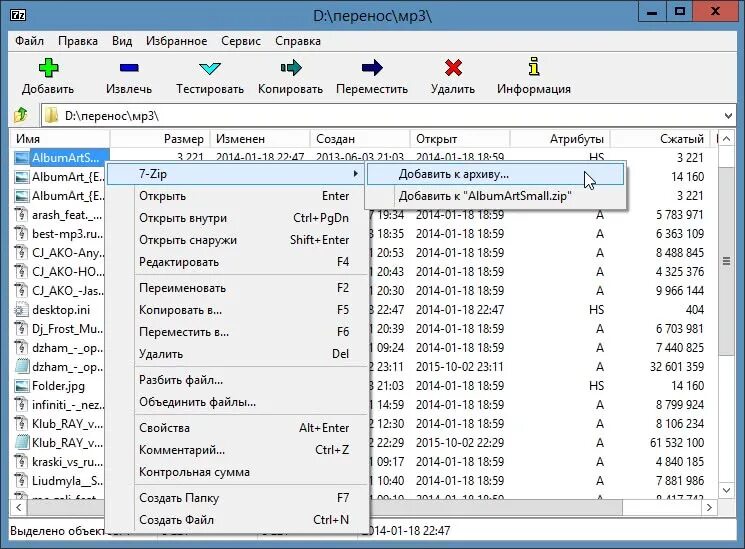Click the desktop.ini file icon
The image size is (745, 549).
click(21, 310)
